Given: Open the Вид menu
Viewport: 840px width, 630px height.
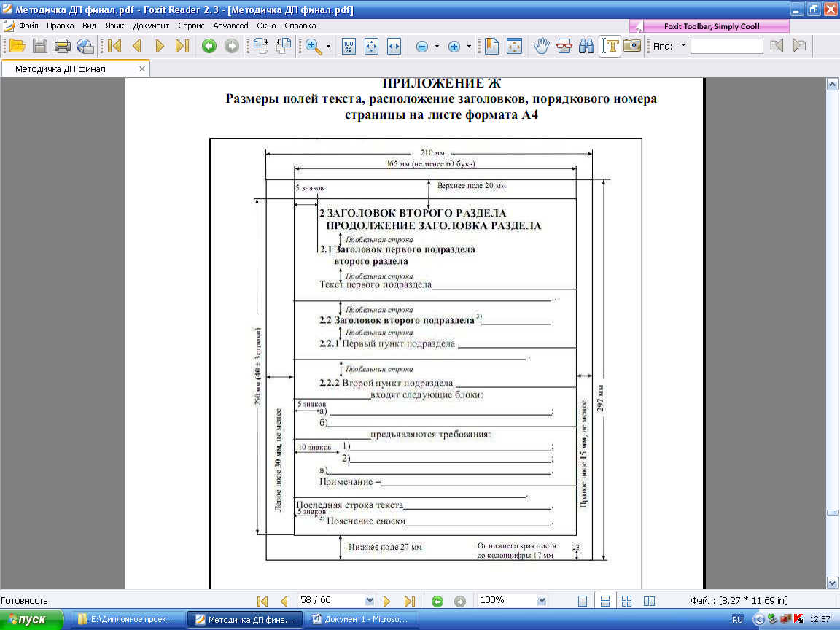Looking at the screenshot, I should pos(89,26).
